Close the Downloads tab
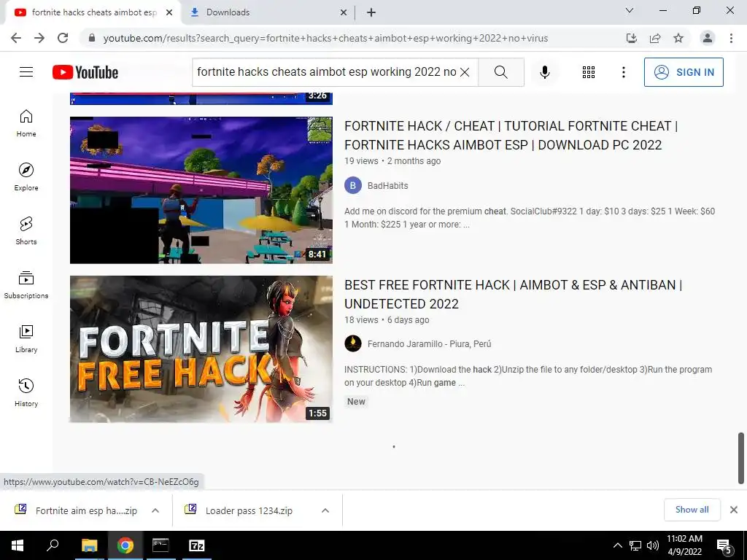Screen dimensions: 747x560 coord(344,13)
